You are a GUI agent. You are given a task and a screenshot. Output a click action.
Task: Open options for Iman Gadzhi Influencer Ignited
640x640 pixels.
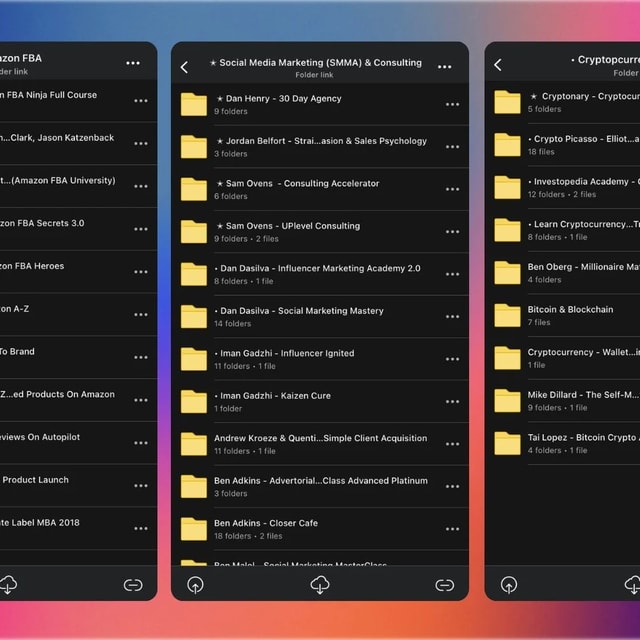(x=452, y=359)
